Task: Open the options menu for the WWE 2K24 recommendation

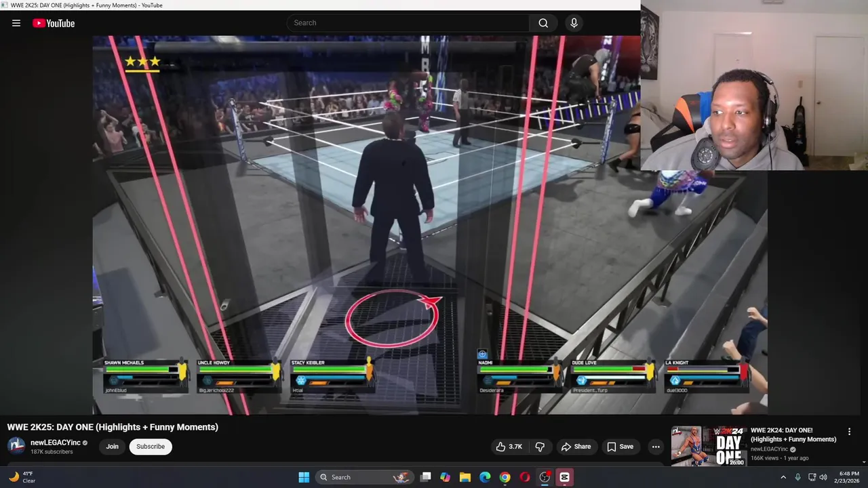Action: [x=849, y=432]
